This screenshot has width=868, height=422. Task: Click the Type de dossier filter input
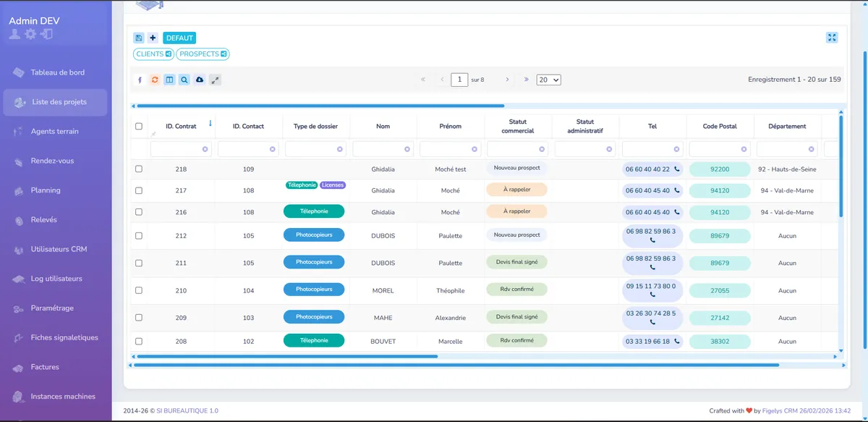click(315, 149)
